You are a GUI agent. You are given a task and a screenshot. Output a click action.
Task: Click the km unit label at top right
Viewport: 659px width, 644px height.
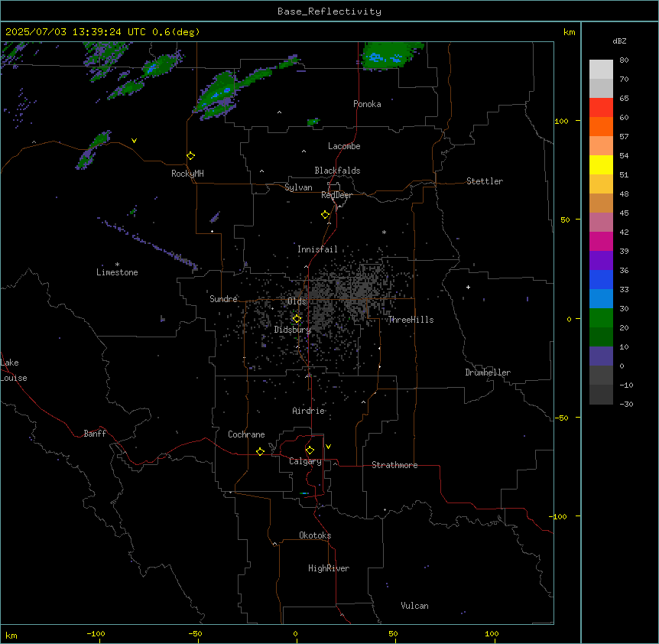click(x=570, y=32)
